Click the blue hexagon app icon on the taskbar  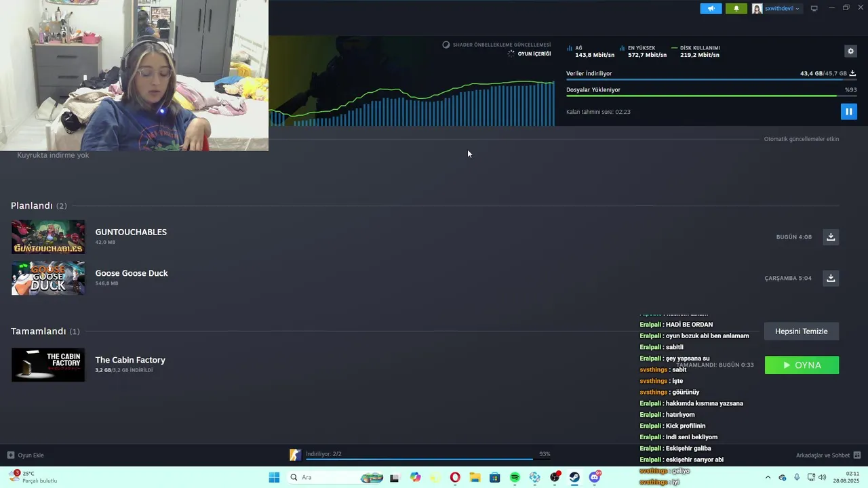click(534, 477)
